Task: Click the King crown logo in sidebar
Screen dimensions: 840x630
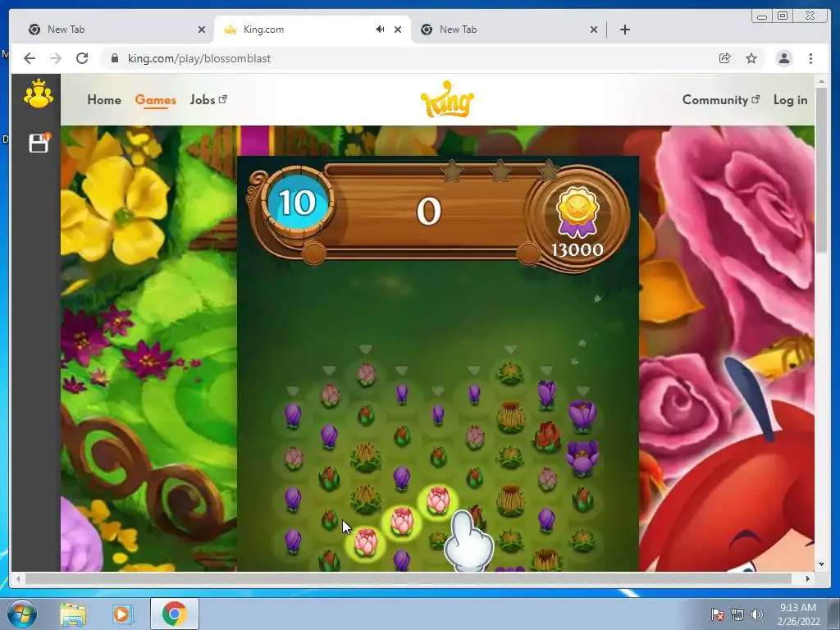Action: point(38,94)
